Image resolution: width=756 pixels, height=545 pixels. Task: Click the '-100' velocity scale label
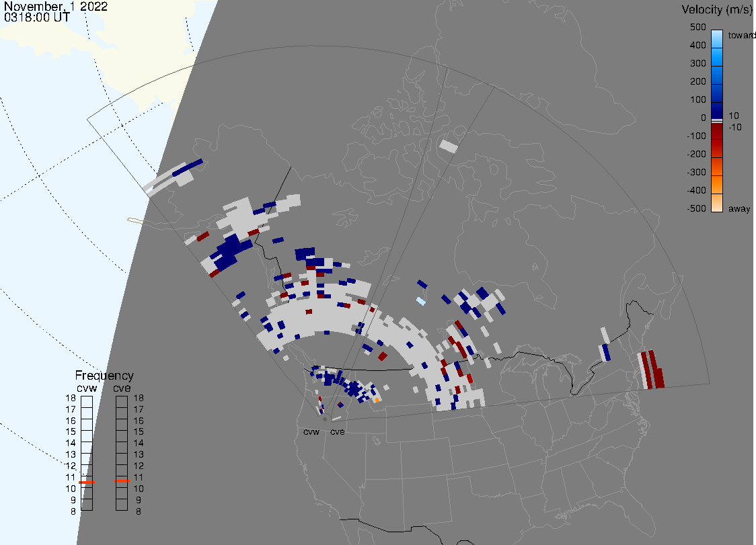click(x=696, y=136)
